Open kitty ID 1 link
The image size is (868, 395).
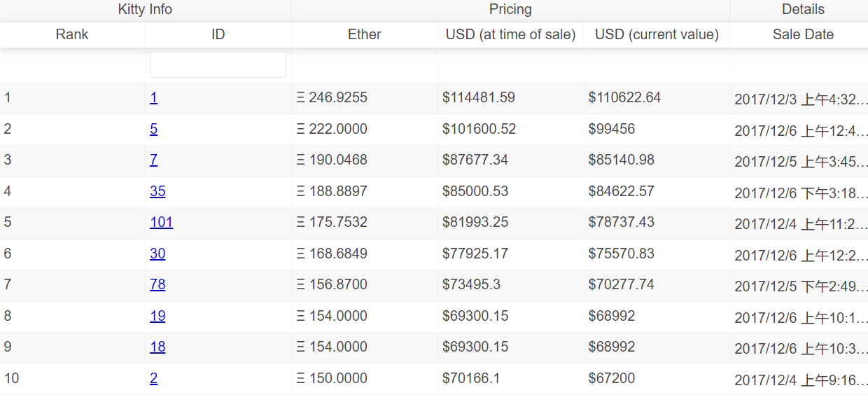point(153,98)
